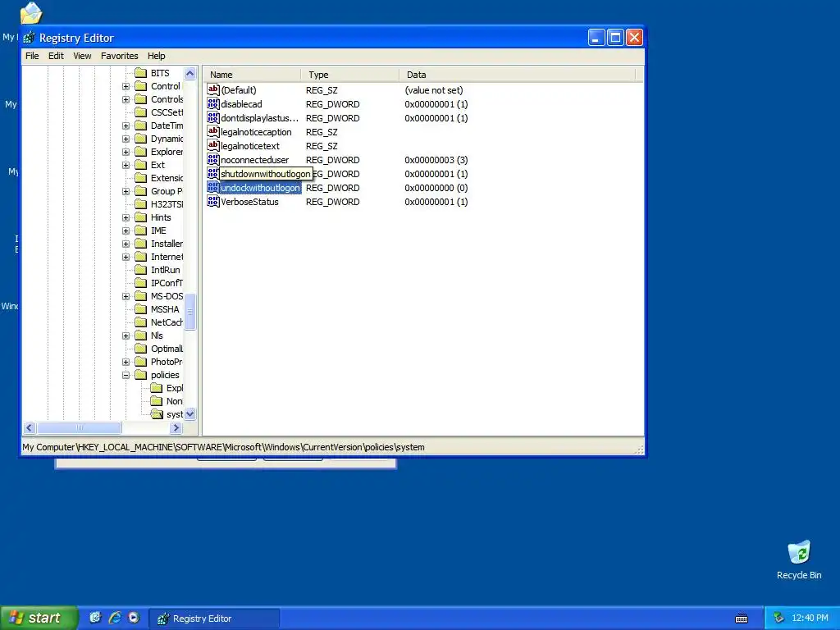
Task: Click the system tray network icon
Action: pyautogui.click(x=778, y=618)
